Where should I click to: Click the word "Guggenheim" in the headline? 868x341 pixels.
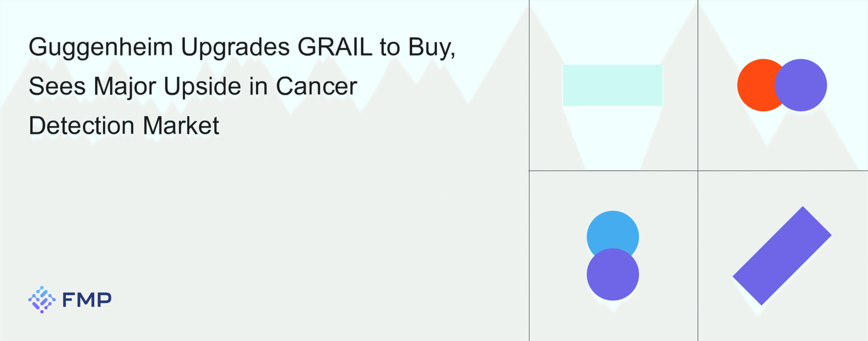coord(101,47)
